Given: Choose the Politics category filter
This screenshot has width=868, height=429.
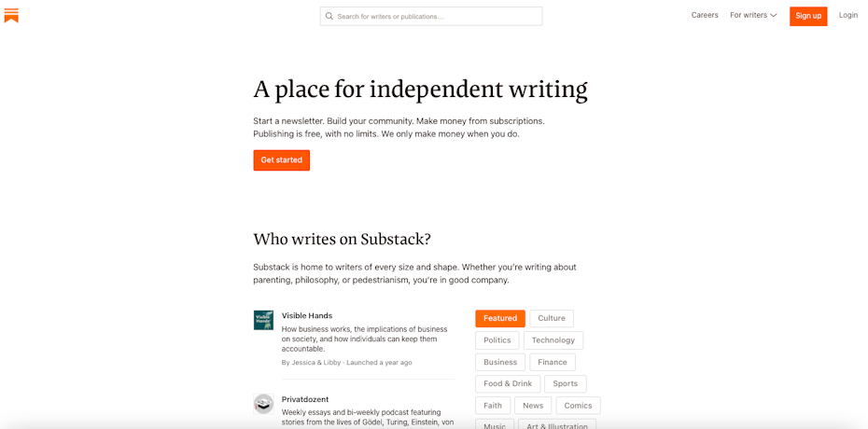Looking at the screenshot, I should coord(497,340).
